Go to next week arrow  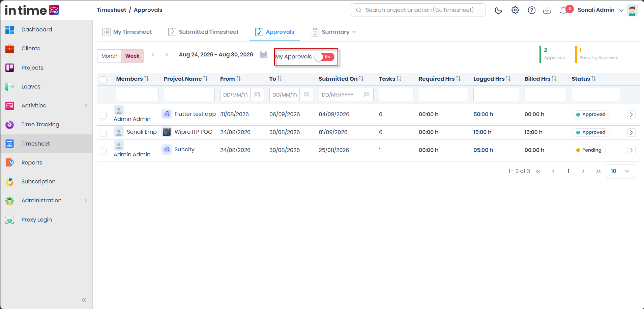(167, 54)
